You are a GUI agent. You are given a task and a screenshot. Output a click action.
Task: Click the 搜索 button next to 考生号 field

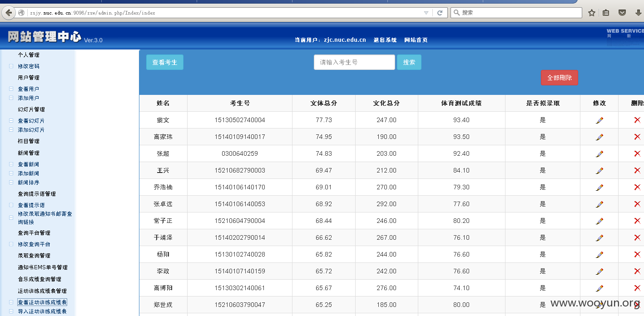coord(409,62)
